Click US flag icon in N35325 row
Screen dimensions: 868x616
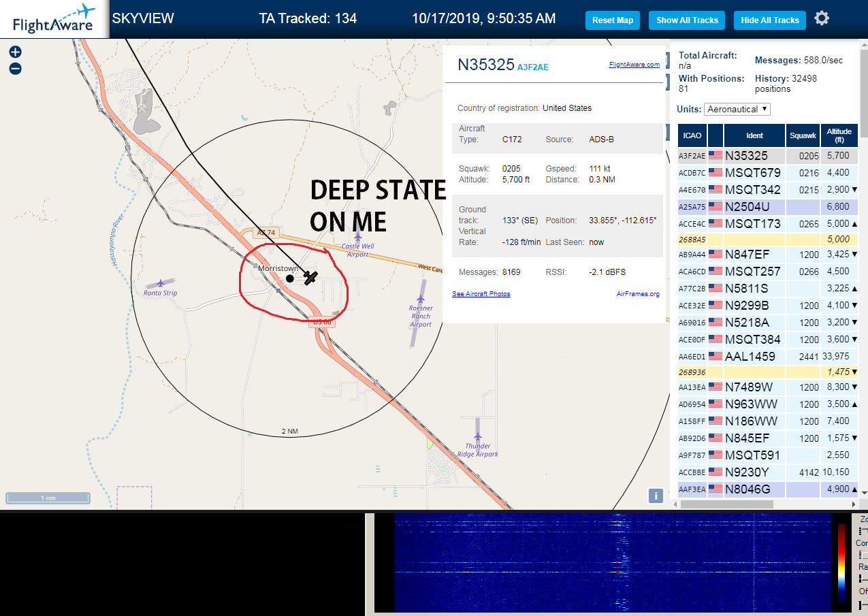pos(716,156)
